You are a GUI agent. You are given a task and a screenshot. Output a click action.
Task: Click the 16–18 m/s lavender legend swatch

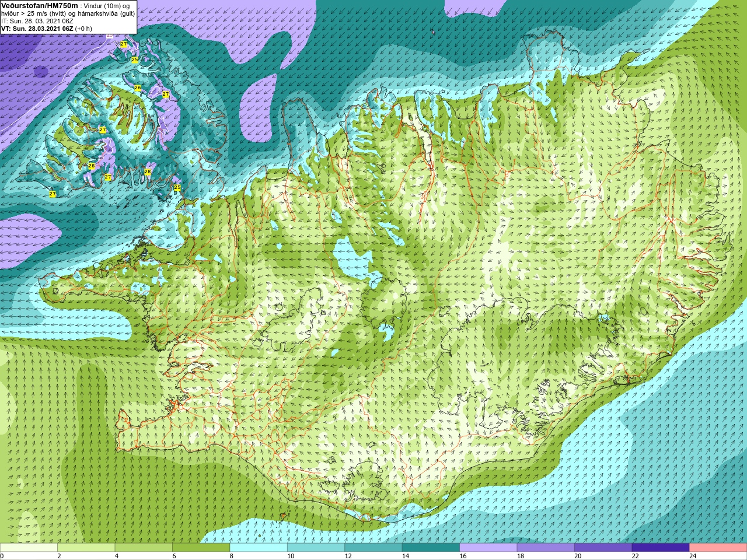coord(488,548)
